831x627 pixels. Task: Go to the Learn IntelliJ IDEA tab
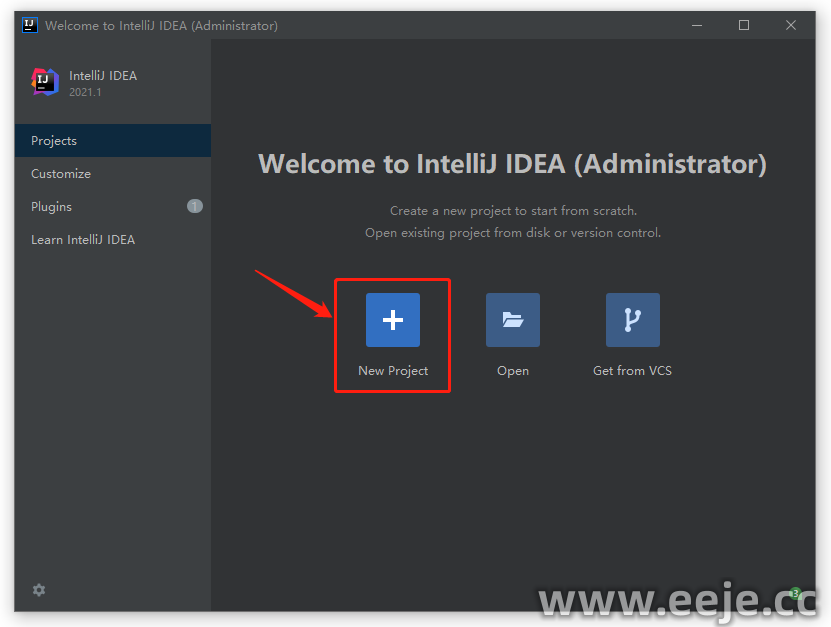click(x=83, y=240)
